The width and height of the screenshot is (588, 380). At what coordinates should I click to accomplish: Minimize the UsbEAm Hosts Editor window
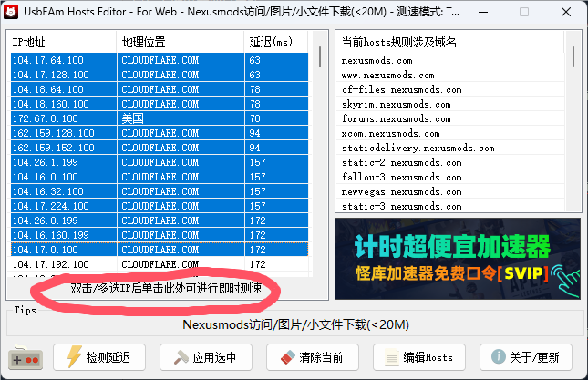(483, 13)
